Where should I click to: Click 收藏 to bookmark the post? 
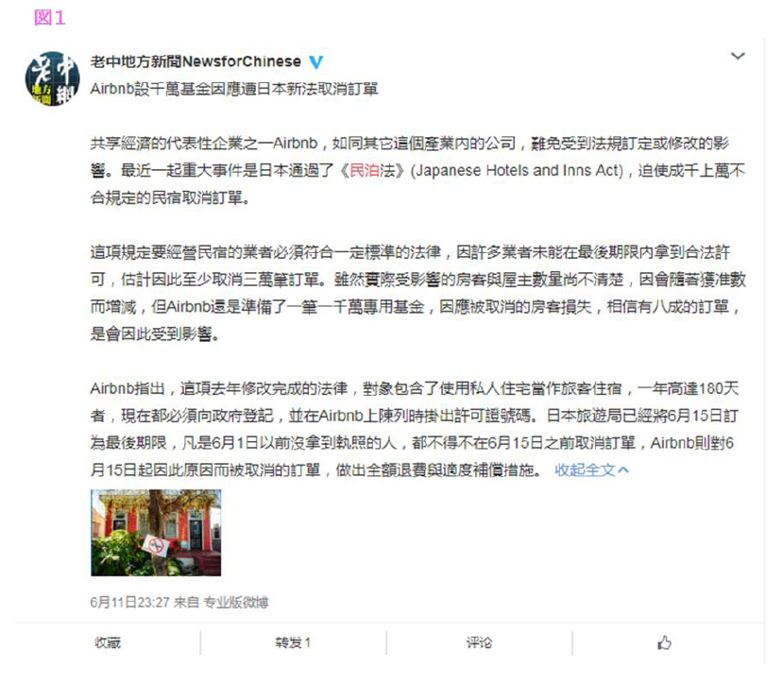tap(108, 642)
